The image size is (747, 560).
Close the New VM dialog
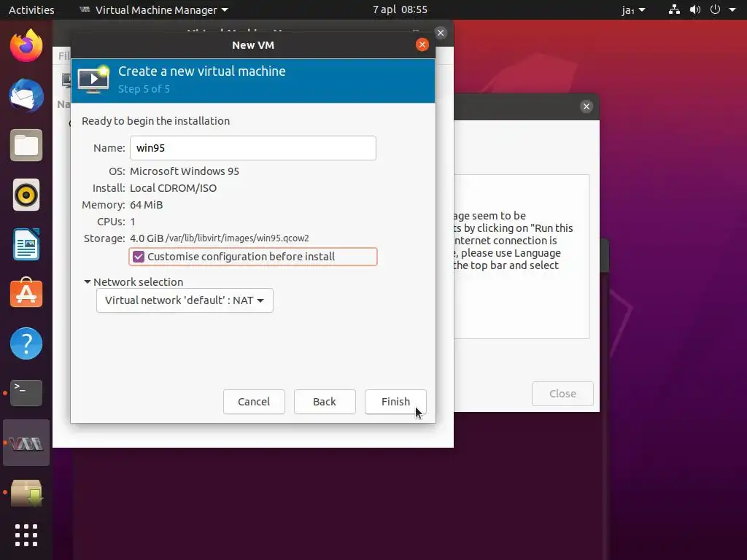click(x=422, y=44)
